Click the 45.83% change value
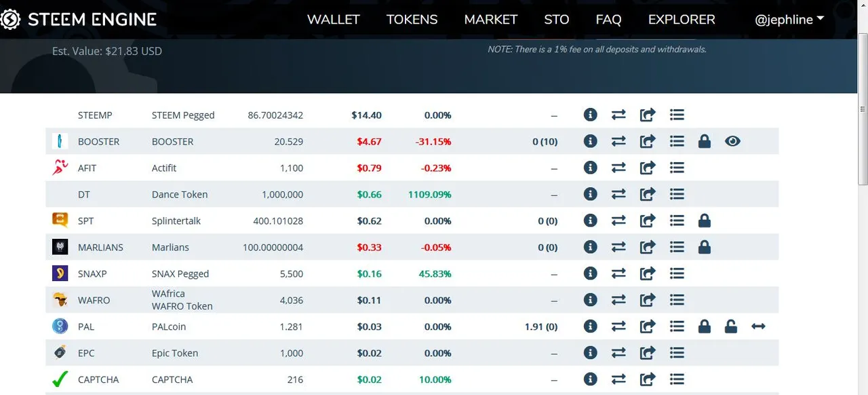The height and width of the screenshot is (395, 868). pyautogui.click(x=435, y=274)
